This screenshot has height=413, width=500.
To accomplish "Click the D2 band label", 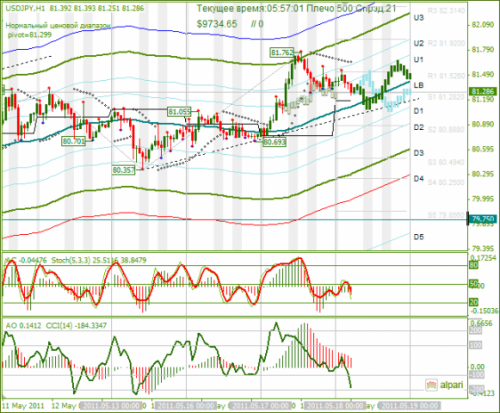I will pos(419,127).
